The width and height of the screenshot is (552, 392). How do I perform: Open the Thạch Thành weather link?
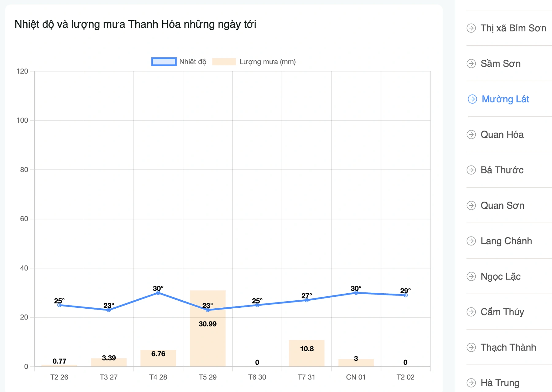[x=508, y=347]
